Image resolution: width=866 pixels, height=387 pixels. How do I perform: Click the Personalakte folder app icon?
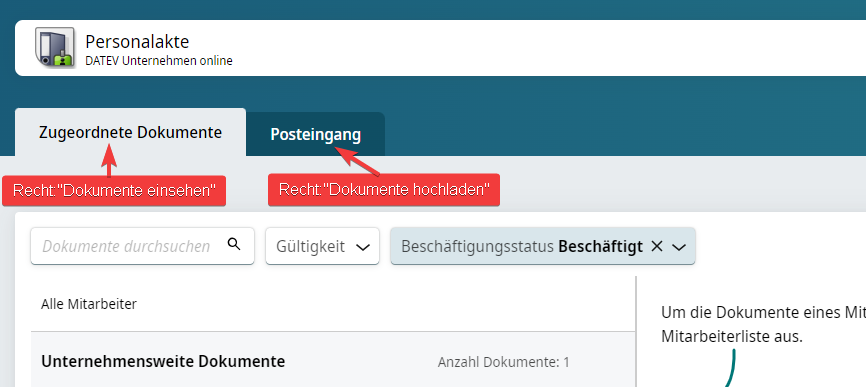pyautogui.click(x=55, y=48)
